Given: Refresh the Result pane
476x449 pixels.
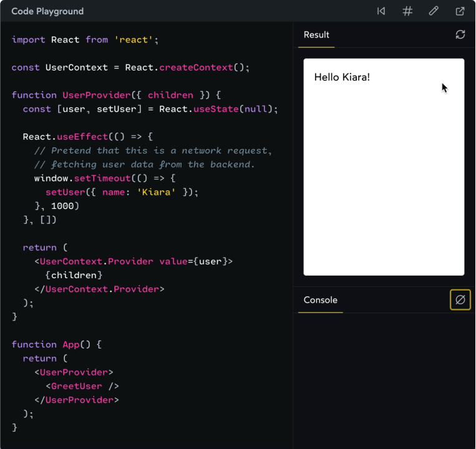Looking at the screenshot, I should [460, 34].
